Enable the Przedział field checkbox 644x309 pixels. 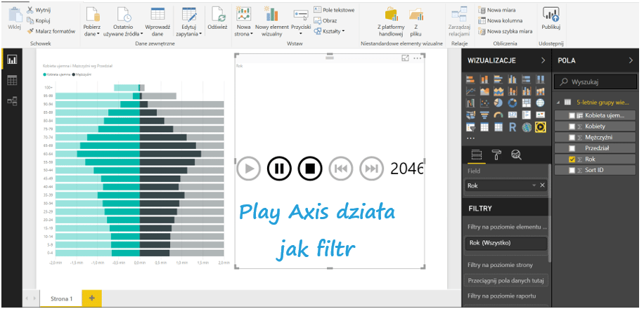(x=570, y=148)
